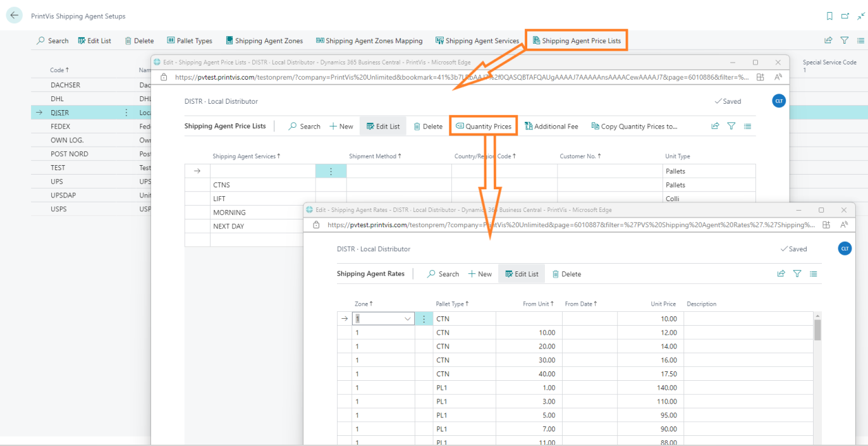Click Search in the Shipping Agent Rates toolbar

pos(443,274)
